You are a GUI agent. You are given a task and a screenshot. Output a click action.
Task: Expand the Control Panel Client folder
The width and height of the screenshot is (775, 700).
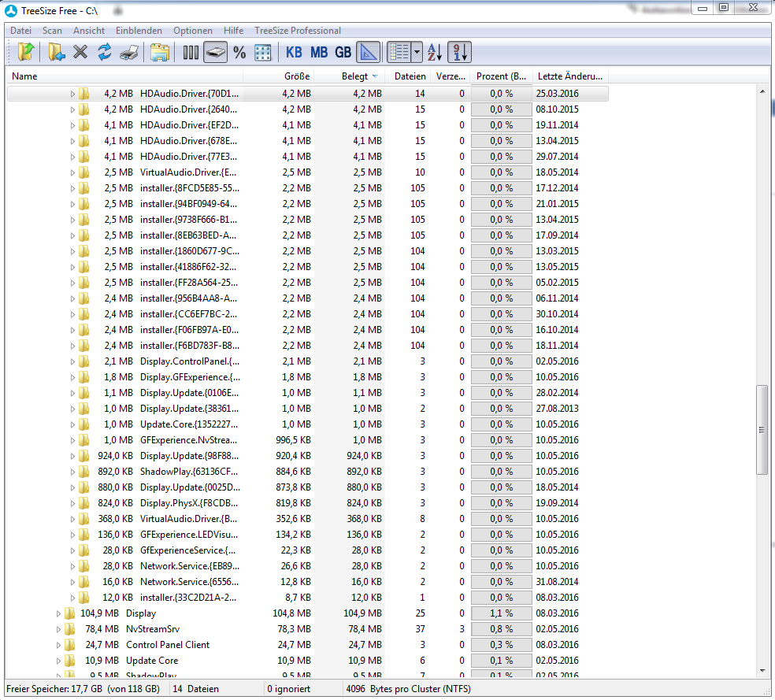tap(58, 645)
